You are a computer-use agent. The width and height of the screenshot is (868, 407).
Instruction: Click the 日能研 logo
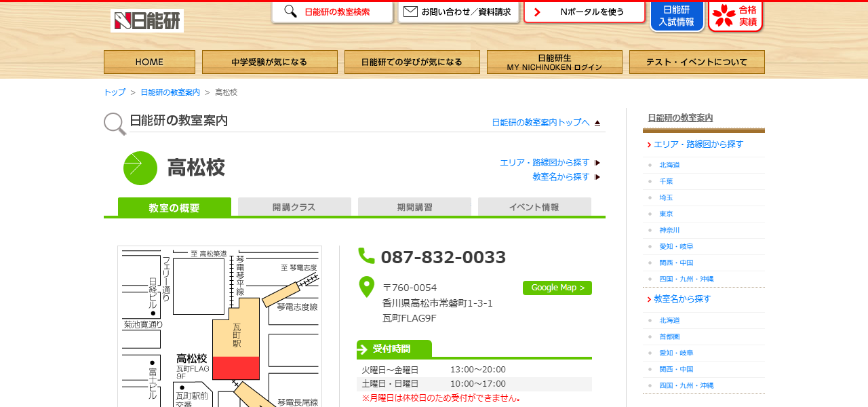[x=147, y=20]
